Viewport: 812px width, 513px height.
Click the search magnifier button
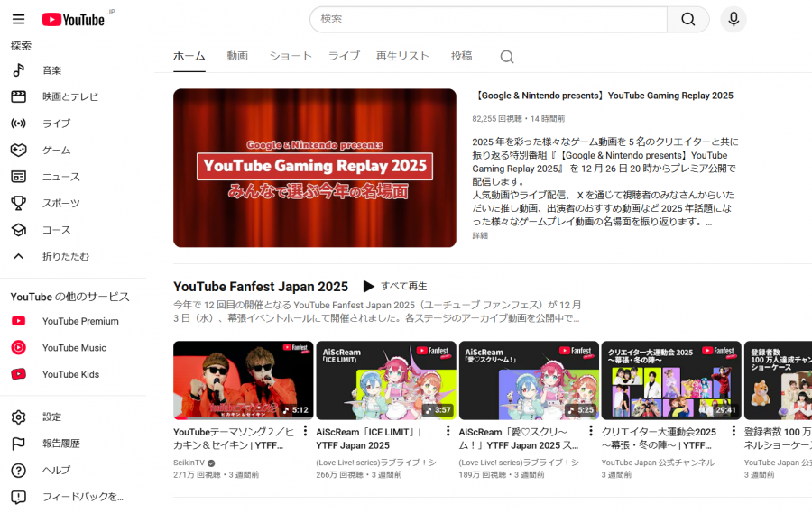click(x=687, y=19)
